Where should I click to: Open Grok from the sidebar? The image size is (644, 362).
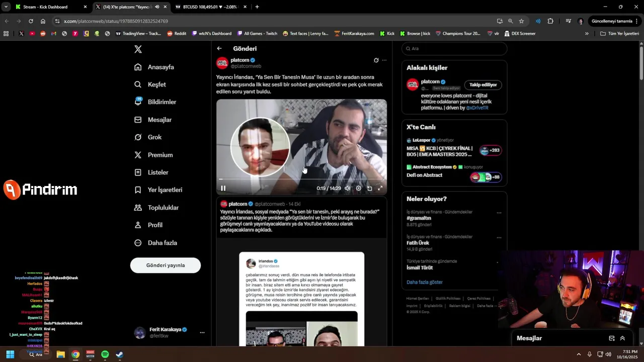click(148, 137)
